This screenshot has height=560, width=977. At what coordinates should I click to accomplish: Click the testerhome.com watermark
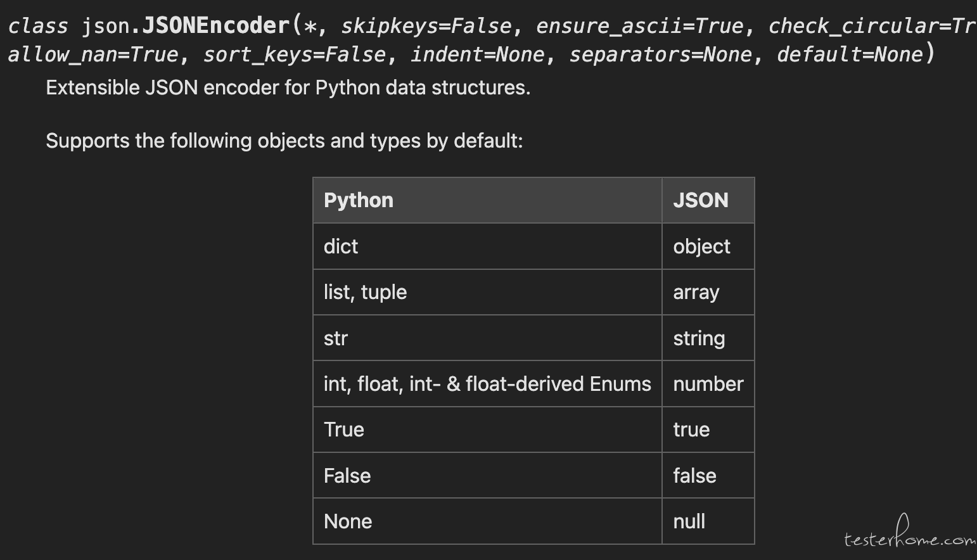(x=910, y=535)
